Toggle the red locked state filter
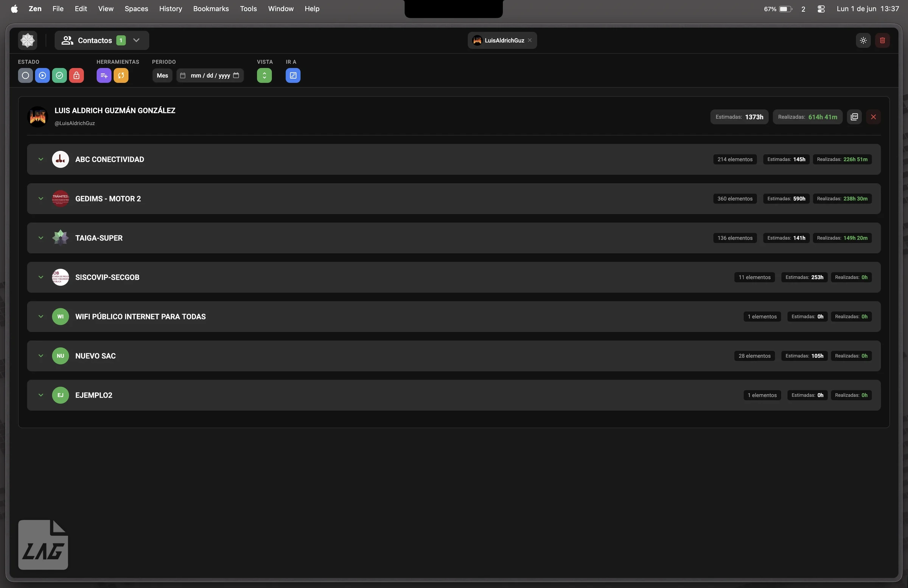 click(x=76, y=75)
